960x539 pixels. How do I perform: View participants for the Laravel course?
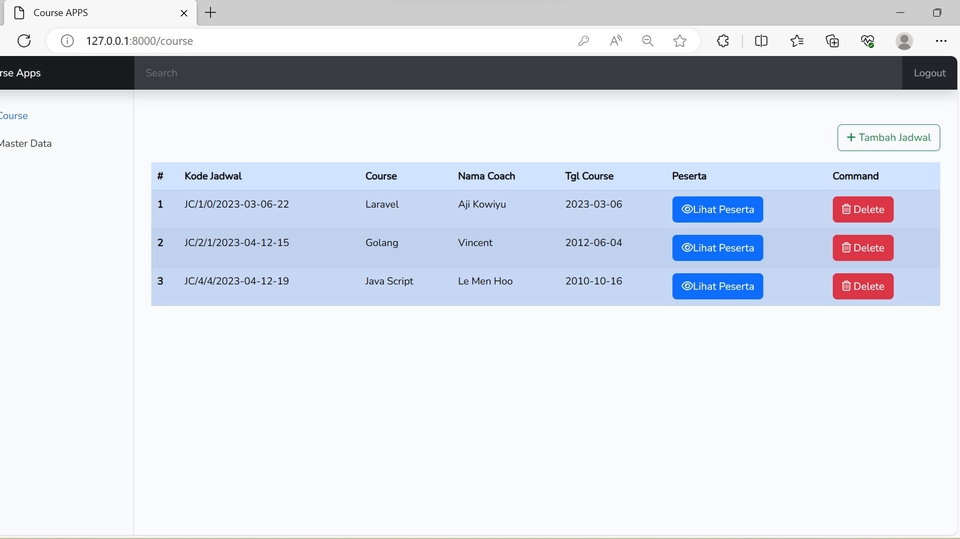pos(718,209)
